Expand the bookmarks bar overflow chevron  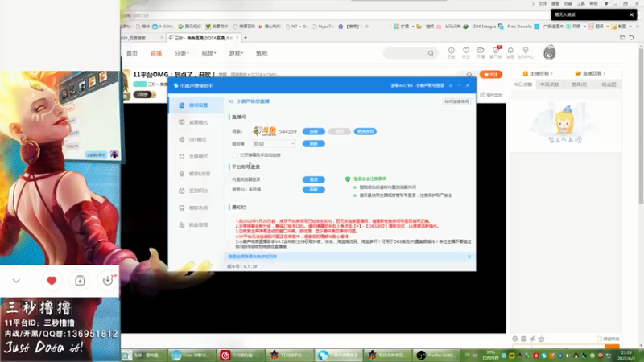click(x=367, y=27)
